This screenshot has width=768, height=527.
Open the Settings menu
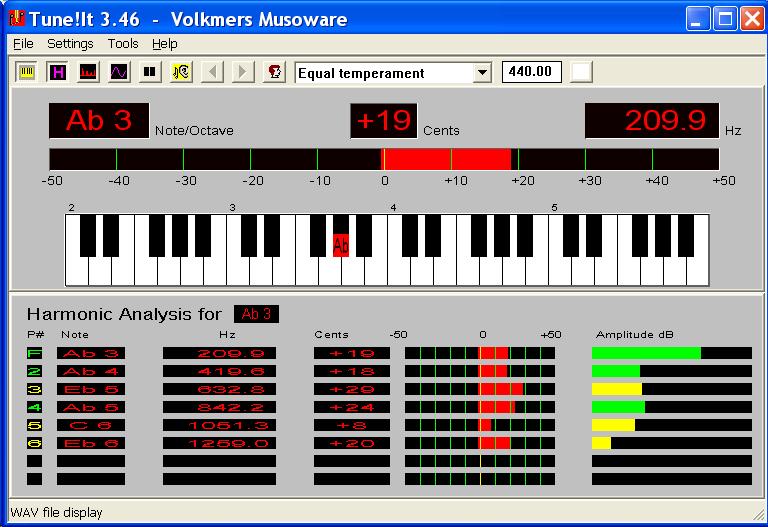tap(70, 44)
